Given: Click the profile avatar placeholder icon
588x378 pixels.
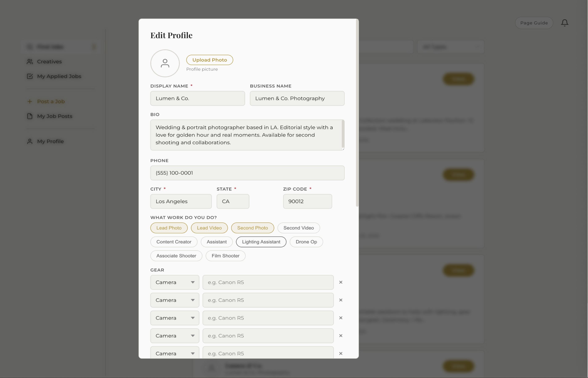Looking at the screenshot, I should pyautogui.click(x=165, y=63).
